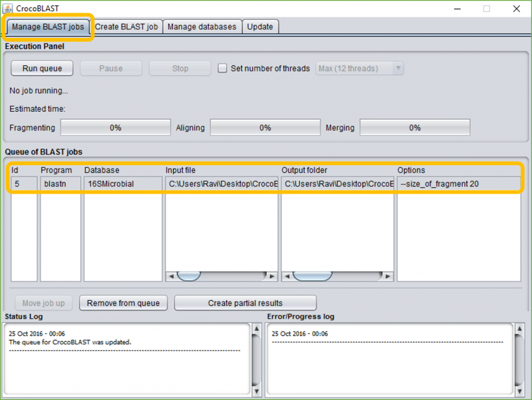The image size is (532, 400).
Task: Switch to the Manage BLAST jobs tab
Action: (x=48, y=27)
